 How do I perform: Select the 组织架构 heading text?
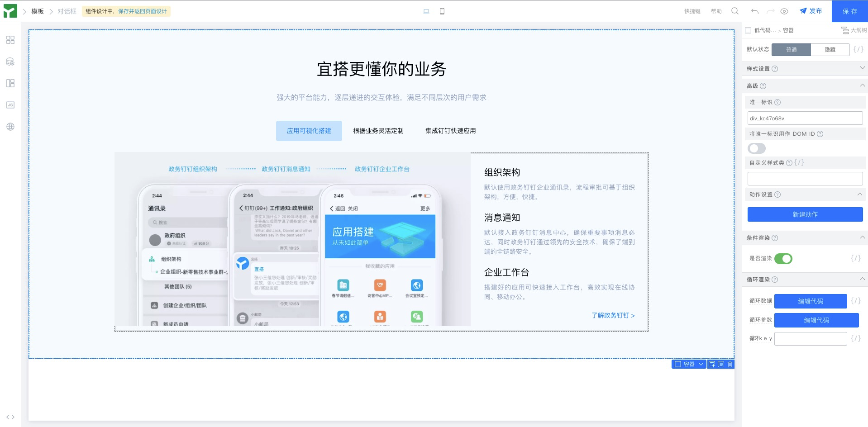[502, 172]
